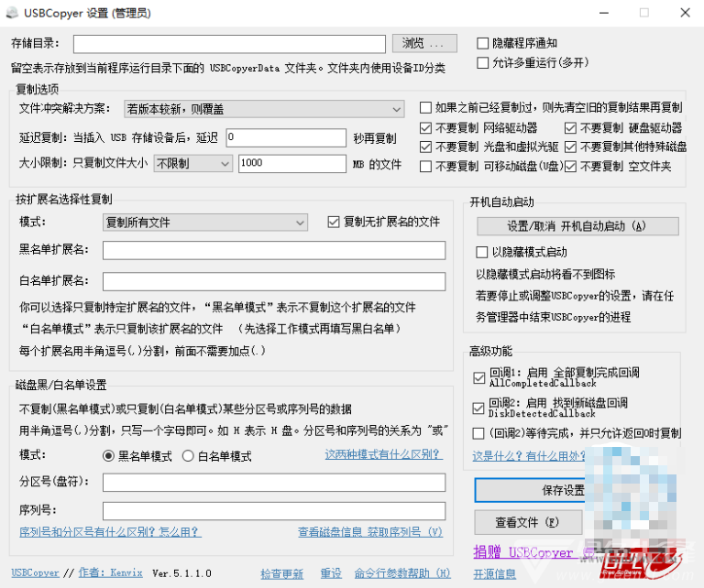704x588 pixels.
Task: Open the 作者: Kenvix link
Action: 110,572
